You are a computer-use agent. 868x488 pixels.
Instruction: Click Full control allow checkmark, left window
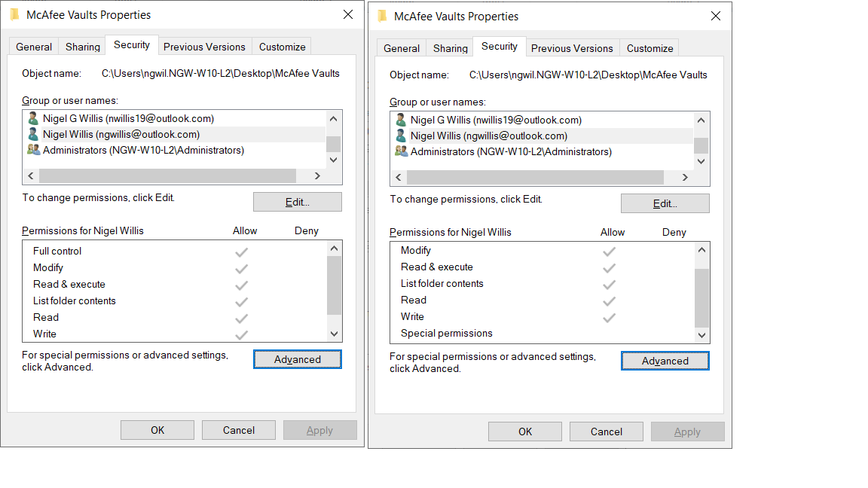(241, 252)
